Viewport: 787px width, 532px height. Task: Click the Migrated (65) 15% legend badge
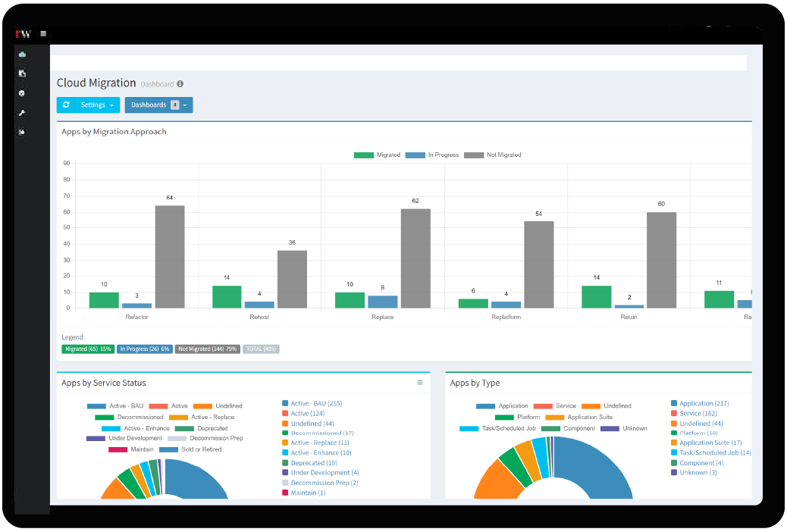tap(88, 349)
